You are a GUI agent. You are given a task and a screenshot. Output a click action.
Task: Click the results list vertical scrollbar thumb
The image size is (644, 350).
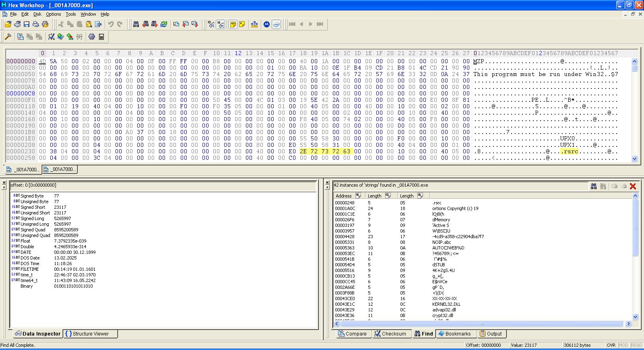click(x=636, y=227)
